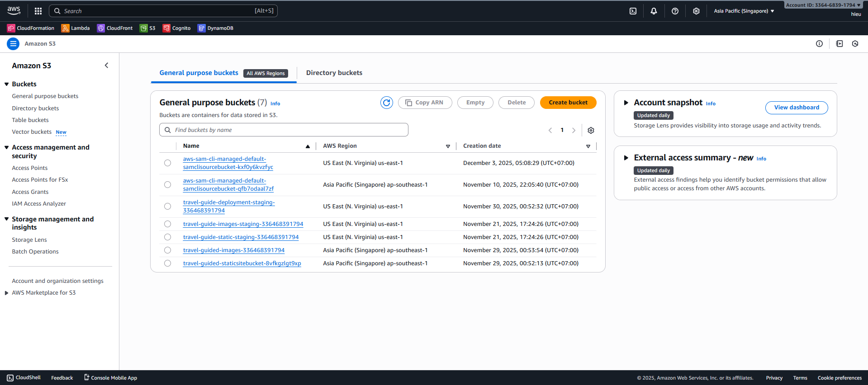The width and height of the screenshot is (868, 385).
Task: Open table preferences gear icon
Action: tap(591, 130)
